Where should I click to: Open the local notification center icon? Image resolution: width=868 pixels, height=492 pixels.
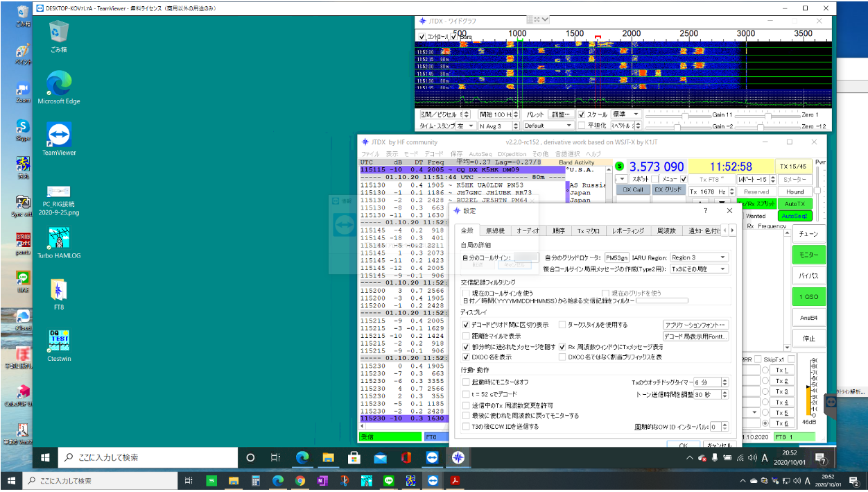pos(856,480)
